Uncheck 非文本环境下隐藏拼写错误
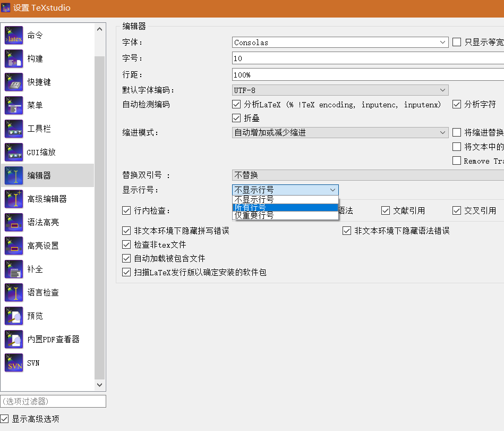 [126, 231]
